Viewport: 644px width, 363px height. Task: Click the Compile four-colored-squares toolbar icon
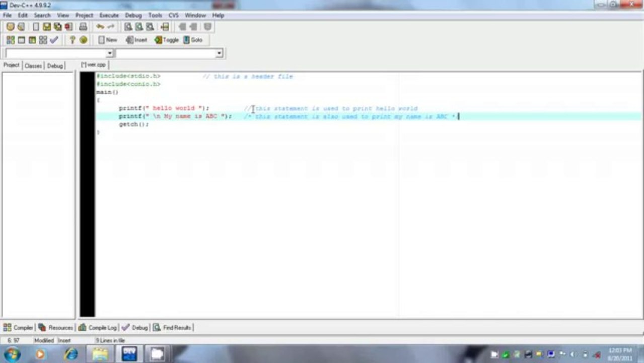tap(11, 40)
